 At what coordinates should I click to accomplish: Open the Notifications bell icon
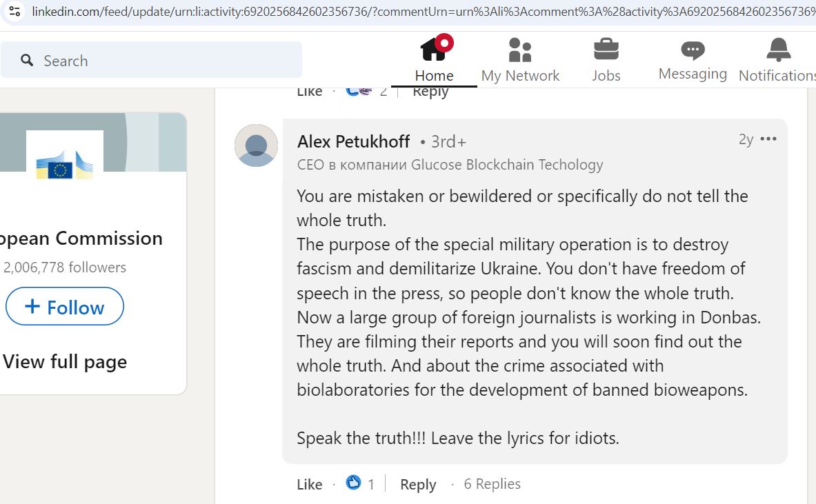coord(779,50)
